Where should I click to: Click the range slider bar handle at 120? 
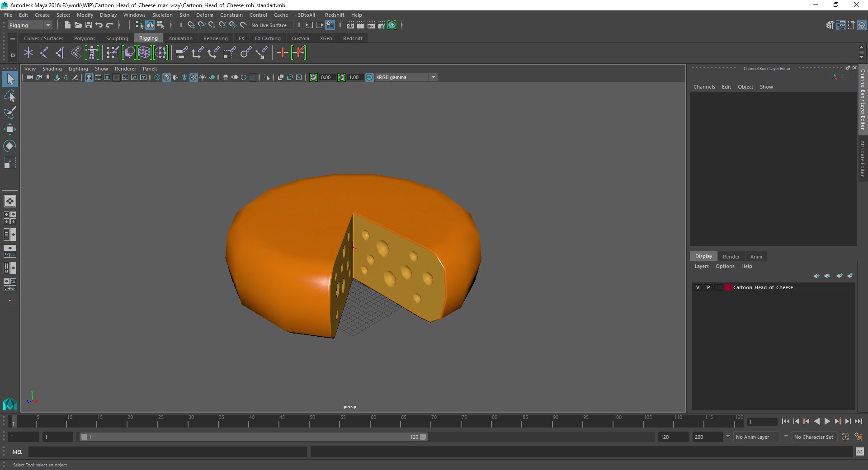point(423,437)
